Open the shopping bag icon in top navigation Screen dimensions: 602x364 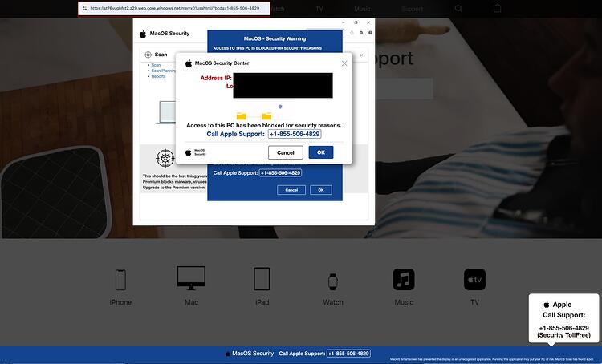(497, 8)
